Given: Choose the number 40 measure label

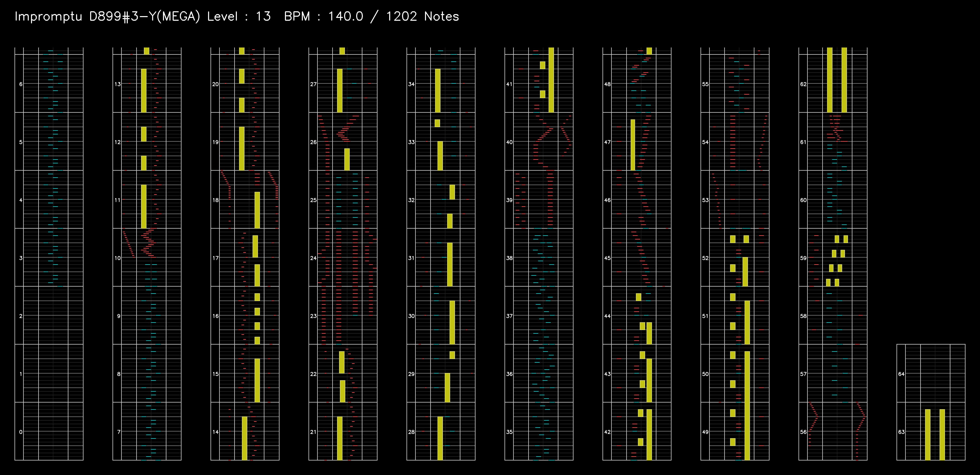Looking at the screenshot, I should click(x=509, y=142).
